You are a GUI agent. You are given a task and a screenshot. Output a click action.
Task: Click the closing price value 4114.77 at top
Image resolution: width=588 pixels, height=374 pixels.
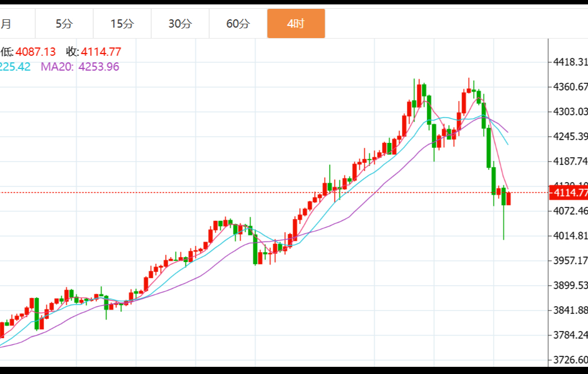[101, 52]
